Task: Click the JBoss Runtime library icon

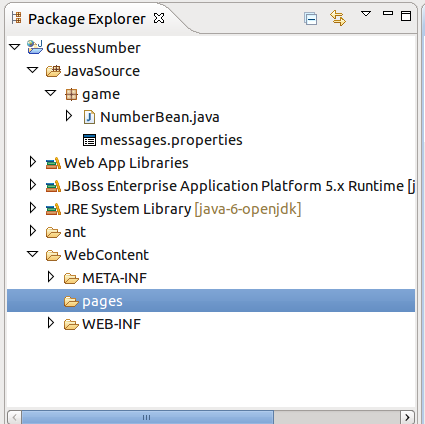Action: pyautogui.click(x=53, y=186)
